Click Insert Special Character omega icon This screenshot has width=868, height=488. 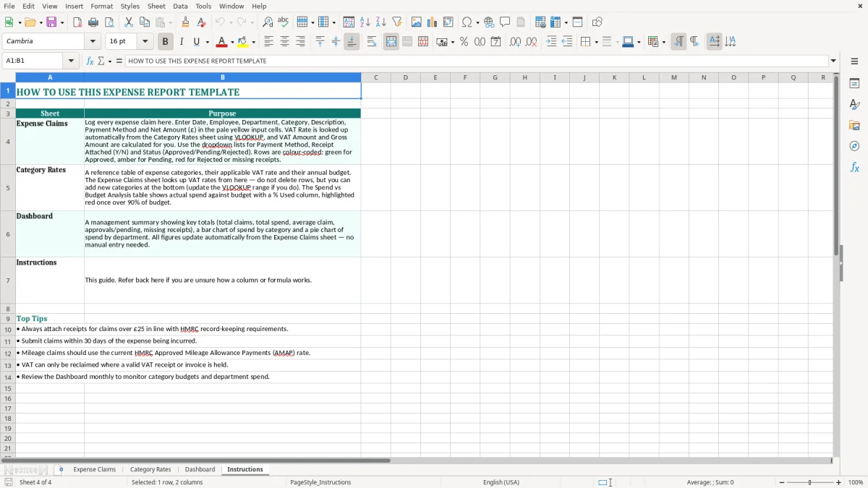click(x=467, y=22)
